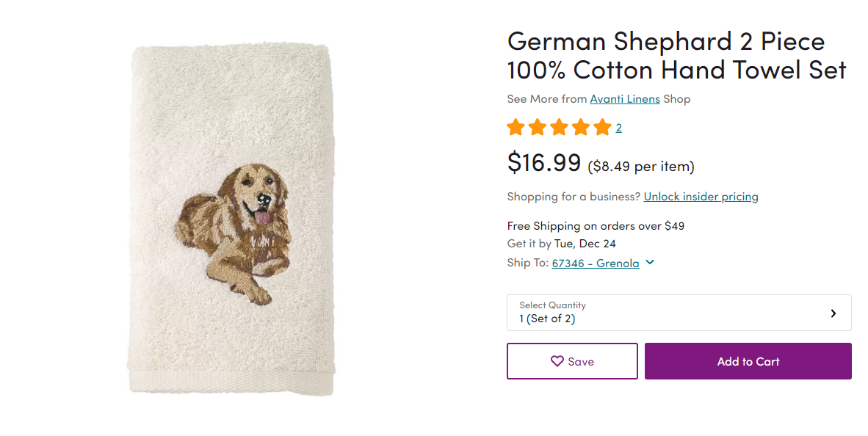This screenshot has width=868, height=436.
Task: Click the right arrow in Select Quantity
Action: (x=833, y=313)
